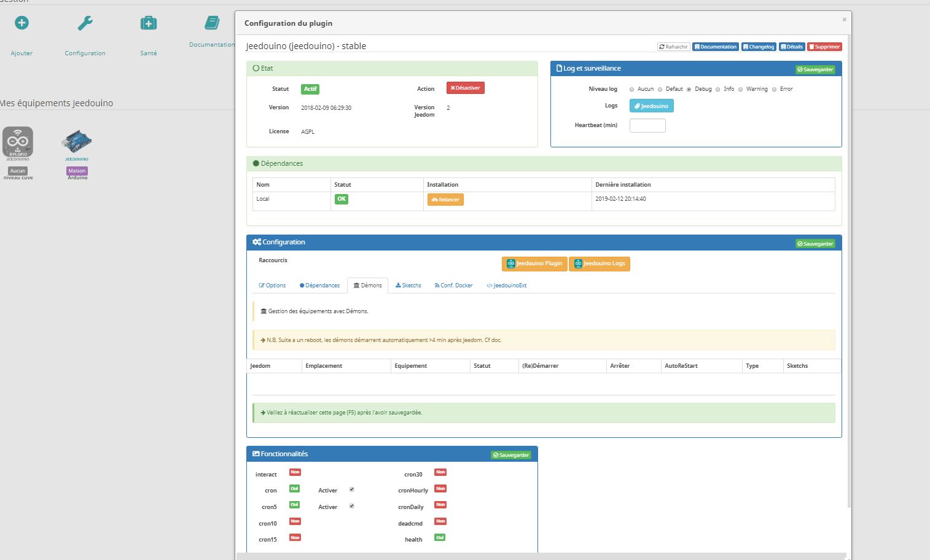Switch to the Conf. Docker tab

(453, 286)
